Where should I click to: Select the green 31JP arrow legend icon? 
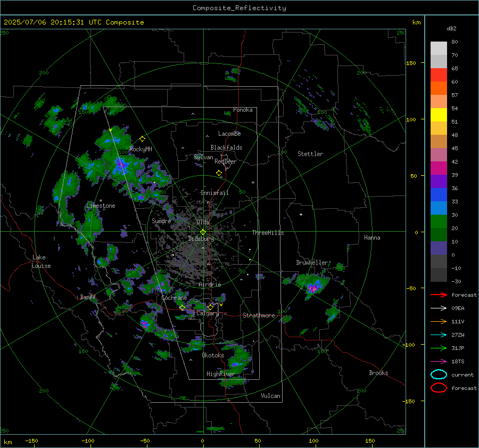pos(439,348)
